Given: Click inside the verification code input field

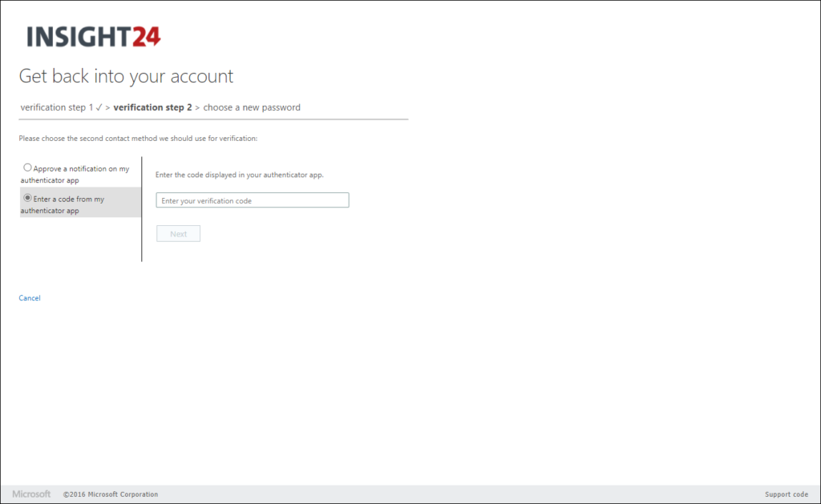Looking at the screenshot, I should click(252, 200).
